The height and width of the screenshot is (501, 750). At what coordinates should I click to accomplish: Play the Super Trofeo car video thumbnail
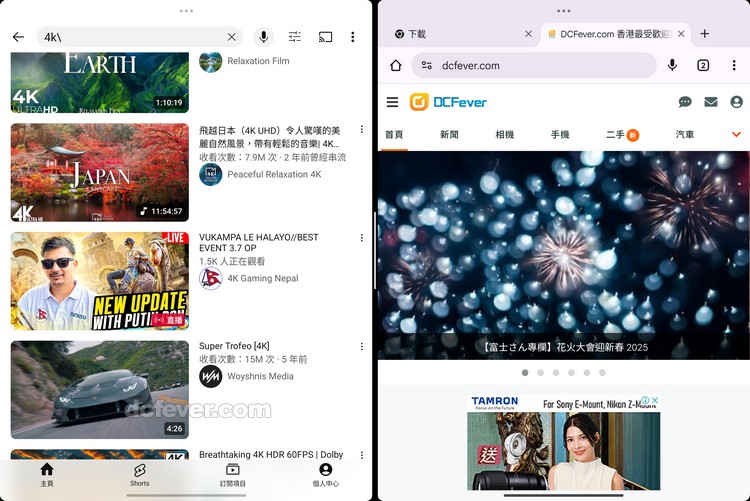pyautogui.click(x=99, y=390)
